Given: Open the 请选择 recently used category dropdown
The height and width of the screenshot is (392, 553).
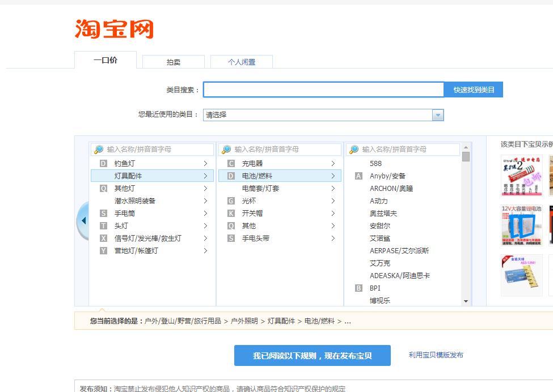Looking at the screenshot, I should (x=437, y=114).
